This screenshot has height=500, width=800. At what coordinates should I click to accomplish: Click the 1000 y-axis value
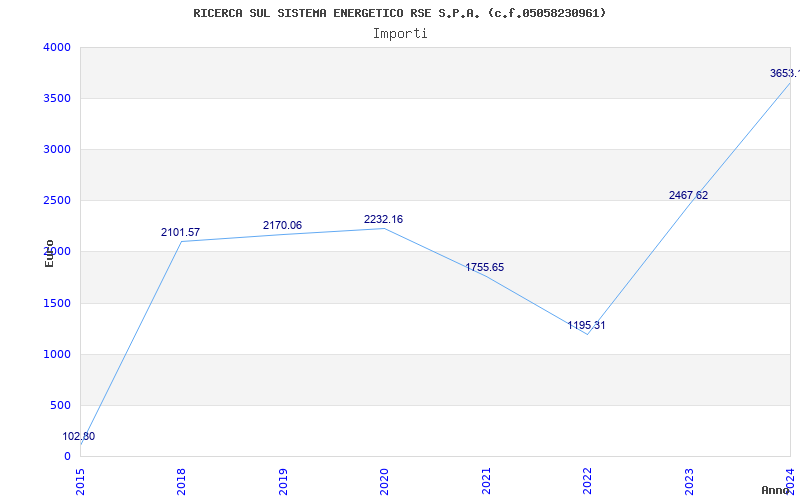point(58,355)
